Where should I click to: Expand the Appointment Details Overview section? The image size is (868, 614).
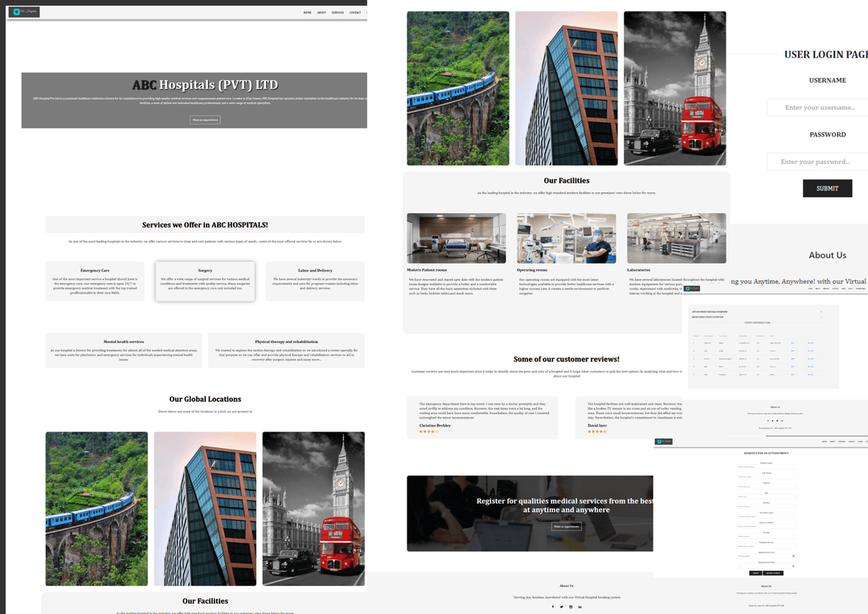pos(757,312)
